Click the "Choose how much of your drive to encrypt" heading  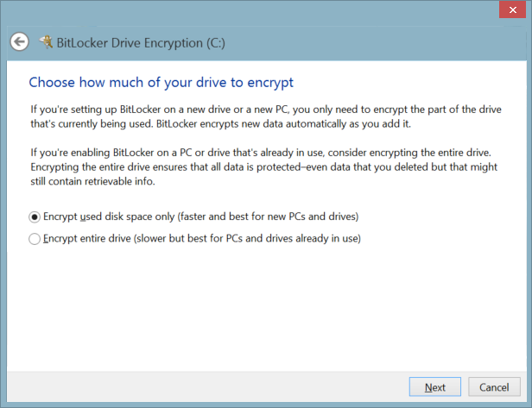coord(161,83)
